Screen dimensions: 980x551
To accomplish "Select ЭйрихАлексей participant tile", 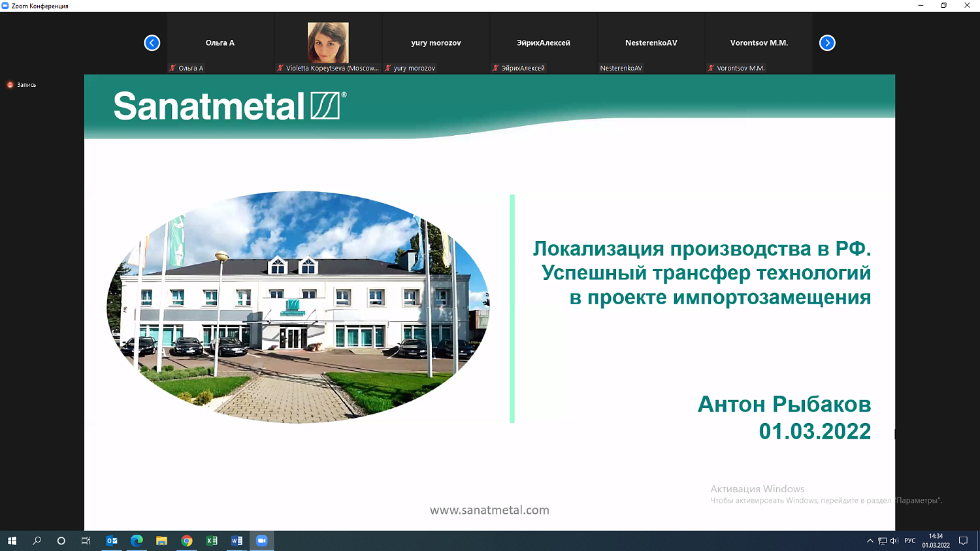I will [x=544, y=43].
